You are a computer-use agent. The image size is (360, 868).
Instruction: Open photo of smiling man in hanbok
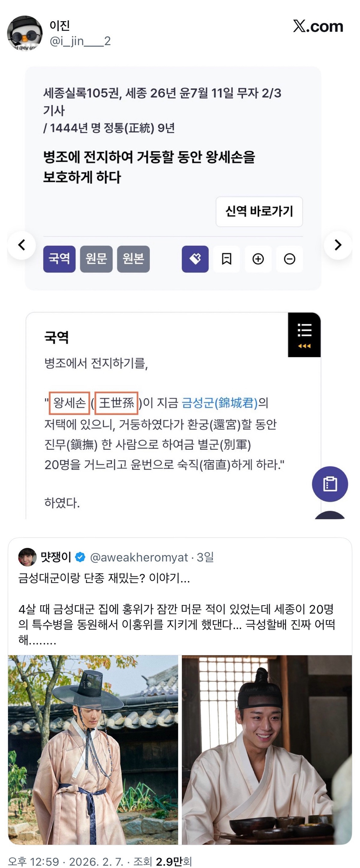(267, 750)
